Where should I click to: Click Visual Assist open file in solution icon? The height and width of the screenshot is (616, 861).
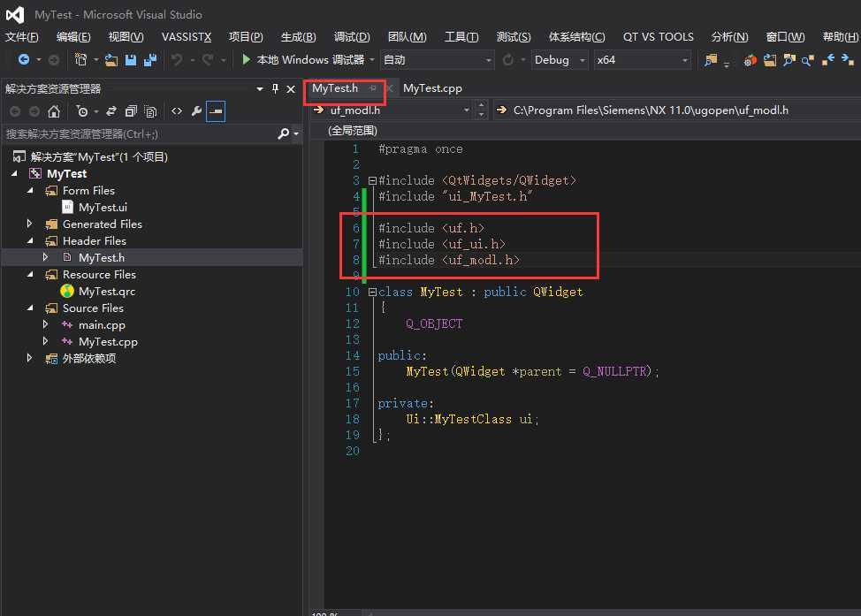(770, 60)
